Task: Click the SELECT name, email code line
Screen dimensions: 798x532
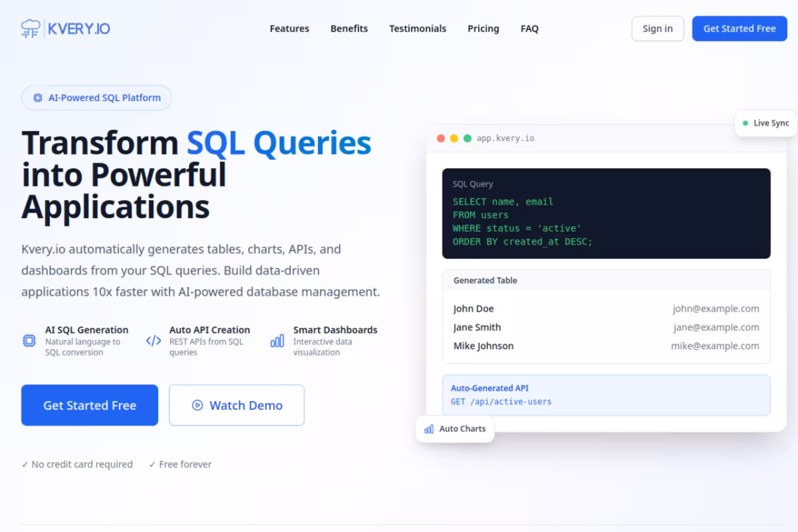Action: click(x=503, y=201)
